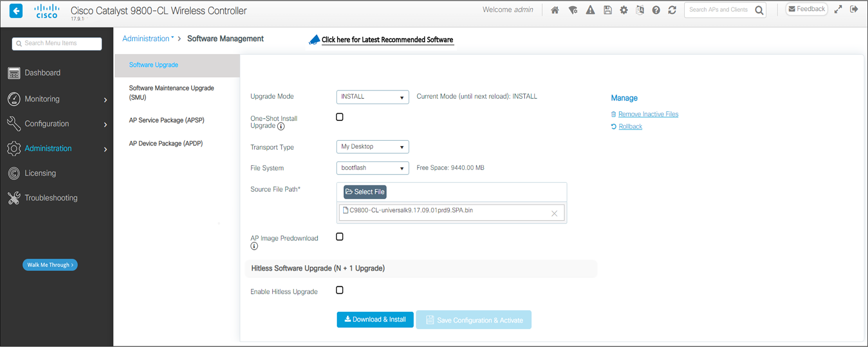The image size is (868, 347).
Task: Click the Current Mode INSTALL status text
Action: click(x=477, y=97)
